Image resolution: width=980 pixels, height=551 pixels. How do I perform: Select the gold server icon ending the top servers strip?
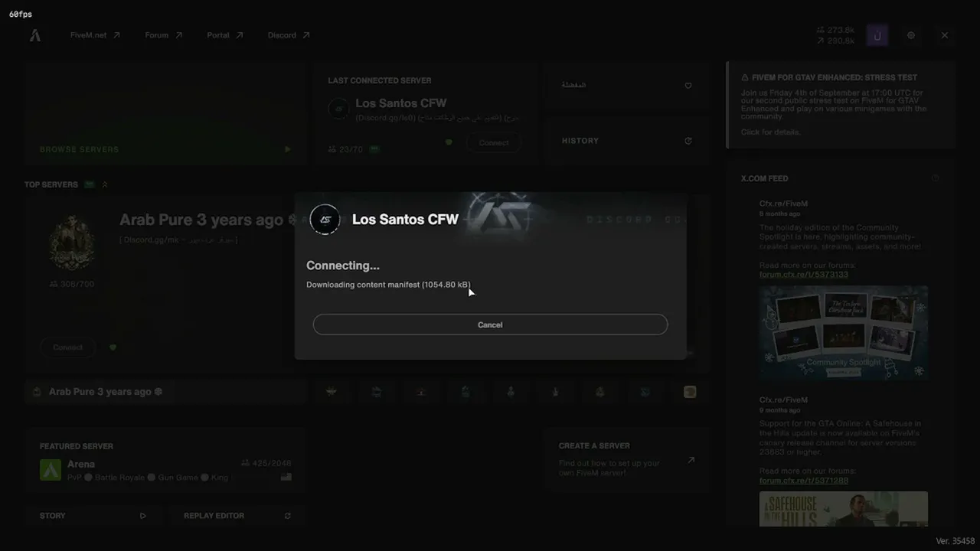[690, 392]
